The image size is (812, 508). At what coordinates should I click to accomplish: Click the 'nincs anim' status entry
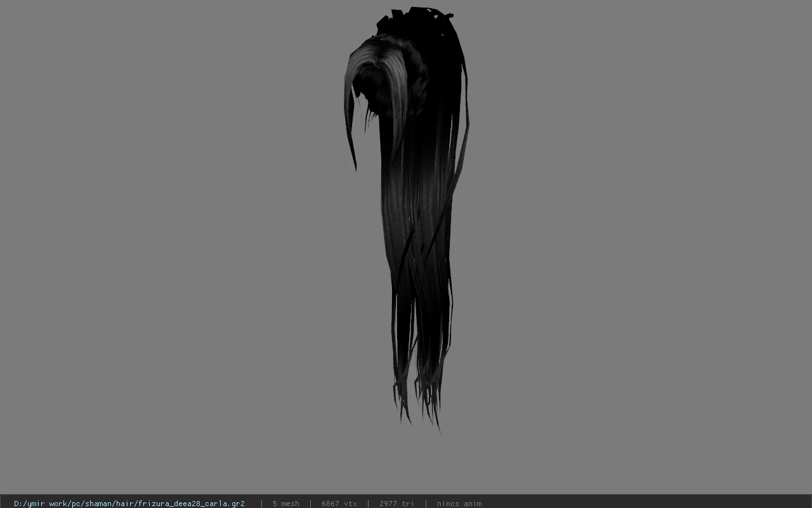459,504
